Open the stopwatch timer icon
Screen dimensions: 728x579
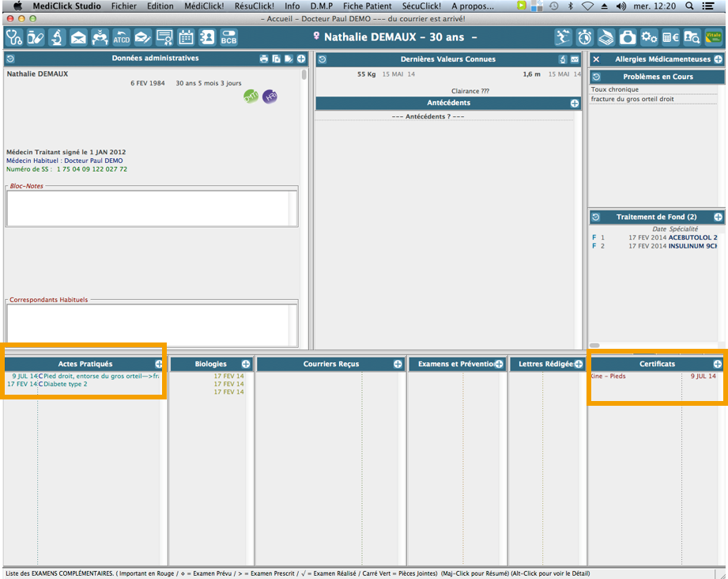(584, 37)
